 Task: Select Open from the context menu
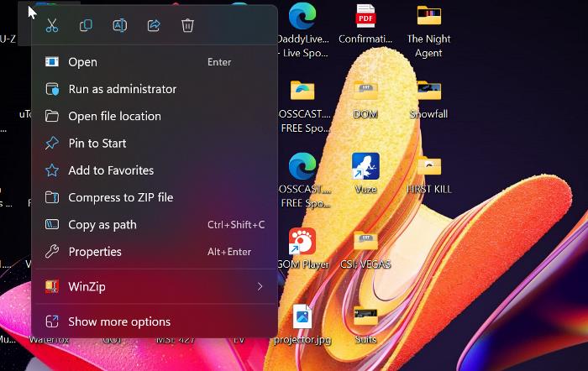click(x=82, y=62)
